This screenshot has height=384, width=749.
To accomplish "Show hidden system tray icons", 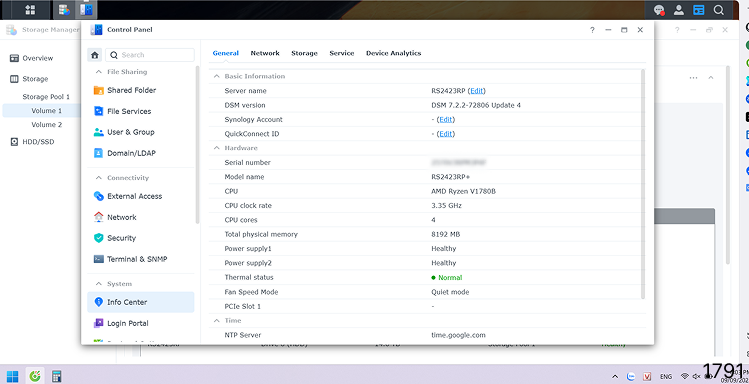I will click(x=615, y=376).
